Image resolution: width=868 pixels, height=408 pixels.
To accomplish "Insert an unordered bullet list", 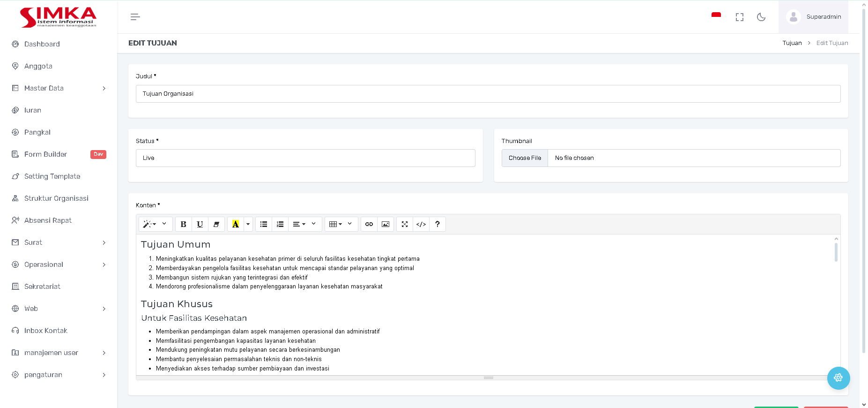I will (x=264, y=224).
